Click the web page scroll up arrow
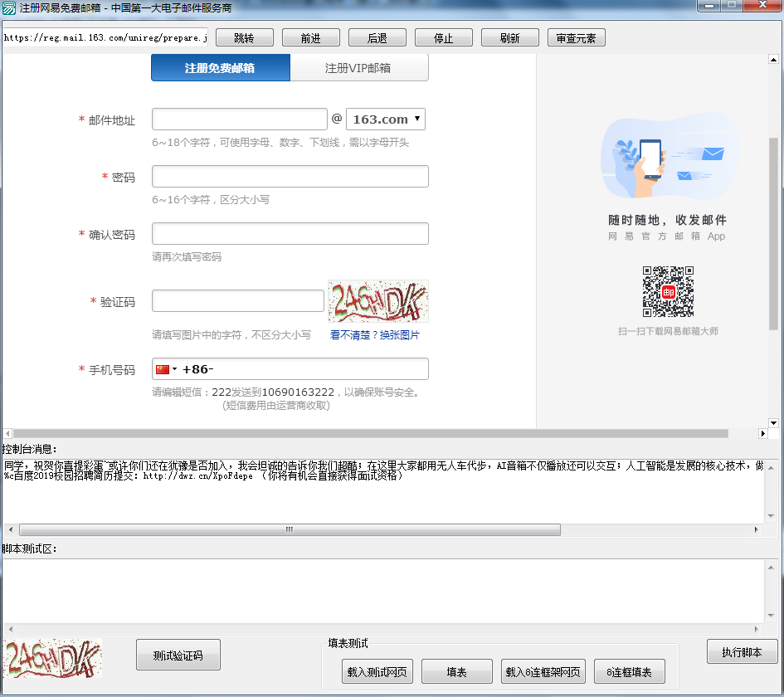 tap(773, 60)
